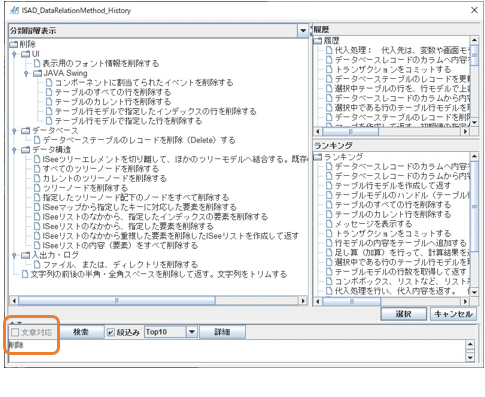485x397 pixels.
Task: Click document icon for 行モデルの内容をテーブルへ追加する
Action: [x=329, y=243]
